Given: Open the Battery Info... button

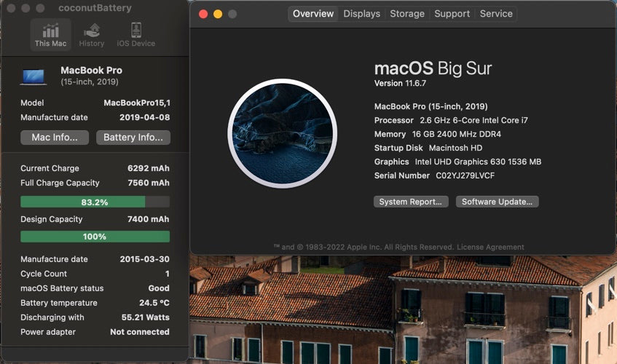Looking at the screenshot, I should (133, 137).
